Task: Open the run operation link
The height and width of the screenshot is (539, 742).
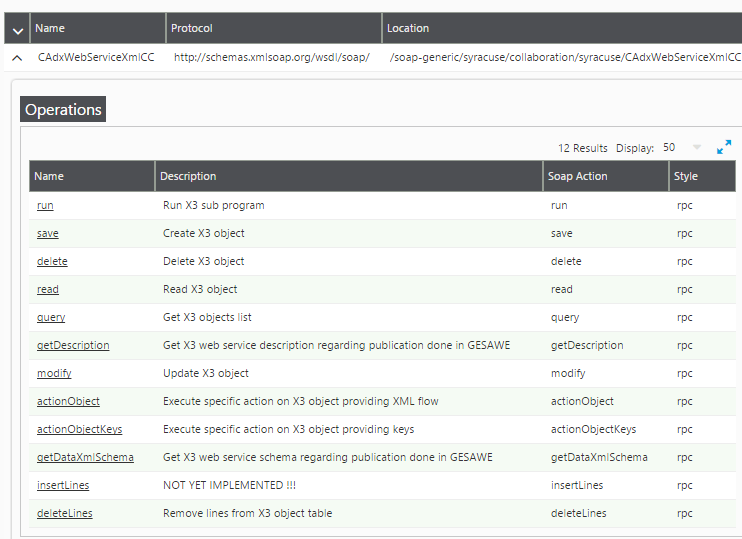Action: click(x=45, y=205)
